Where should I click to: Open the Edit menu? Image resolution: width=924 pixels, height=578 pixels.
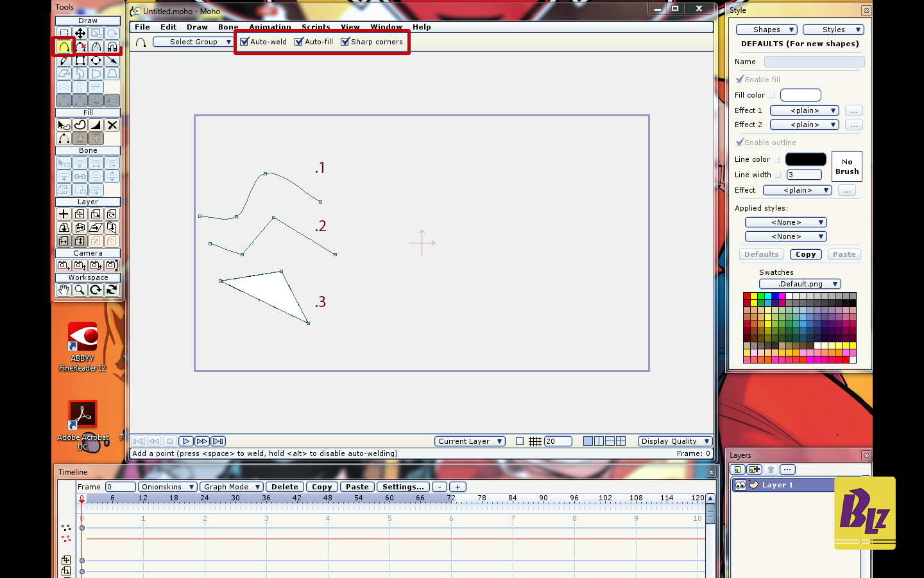point(169,27)
